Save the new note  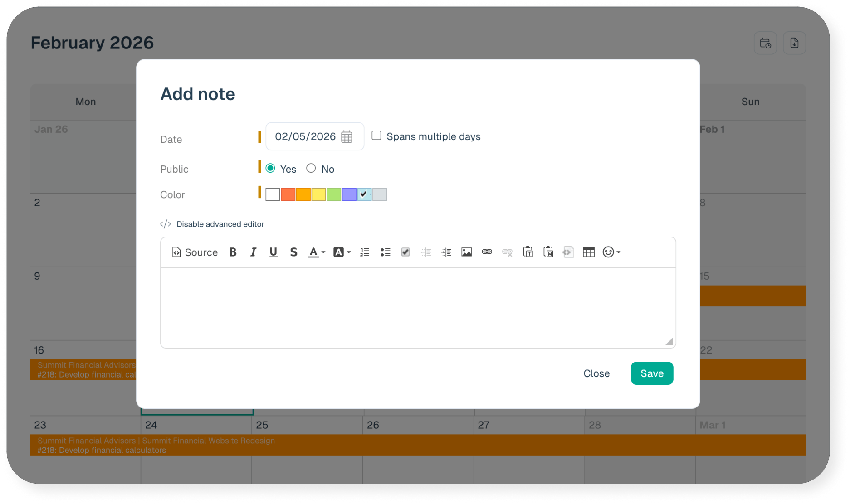pyautogui.click(x=651, y=373)
